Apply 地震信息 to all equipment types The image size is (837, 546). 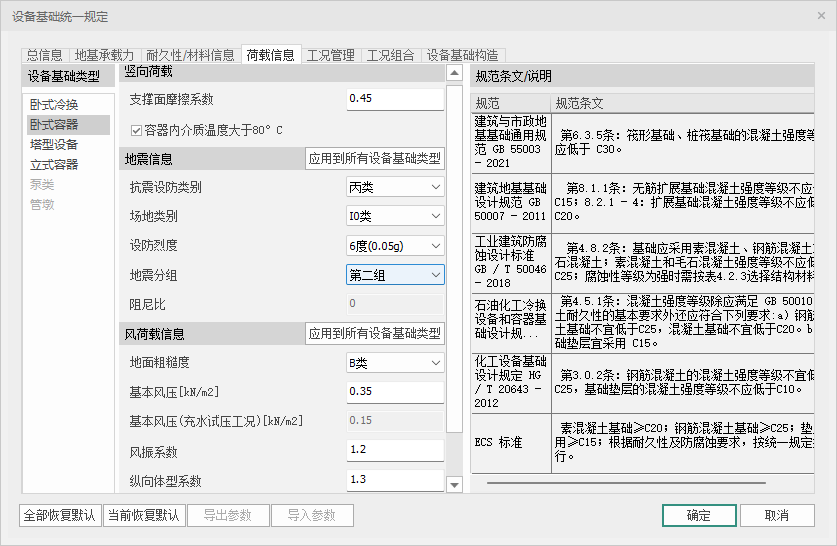tap(375, 159)
